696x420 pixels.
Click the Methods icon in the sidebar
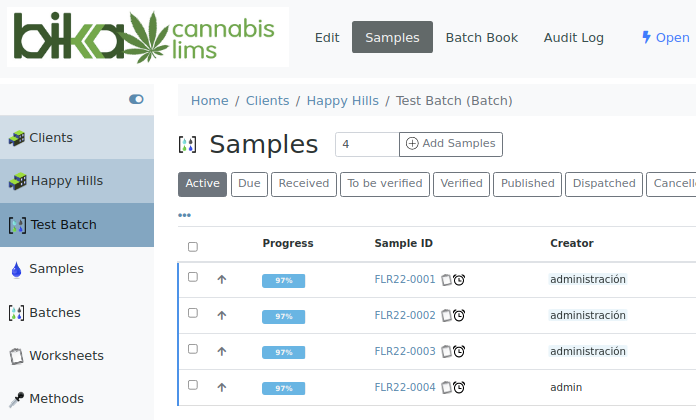point(16,399)
